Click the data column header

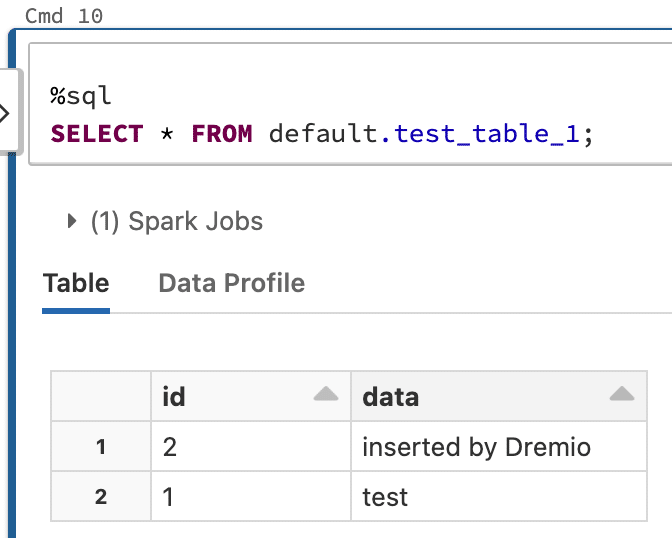click(x=499, y=396)
